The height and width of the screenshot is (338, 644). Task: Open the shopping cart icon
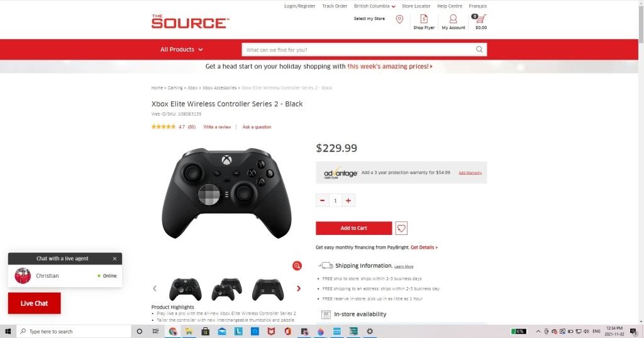pos(480,18)
